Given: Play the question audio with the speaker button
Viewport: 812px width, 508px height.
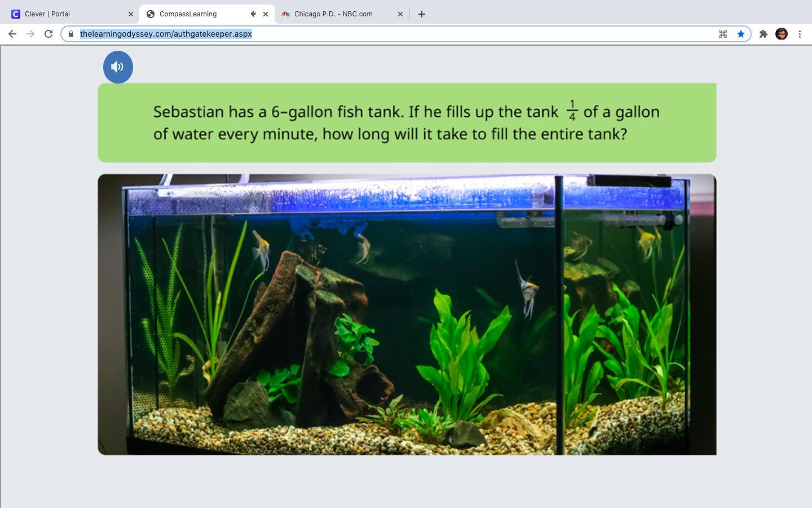Looking at the screenshot, I should 118,67.
